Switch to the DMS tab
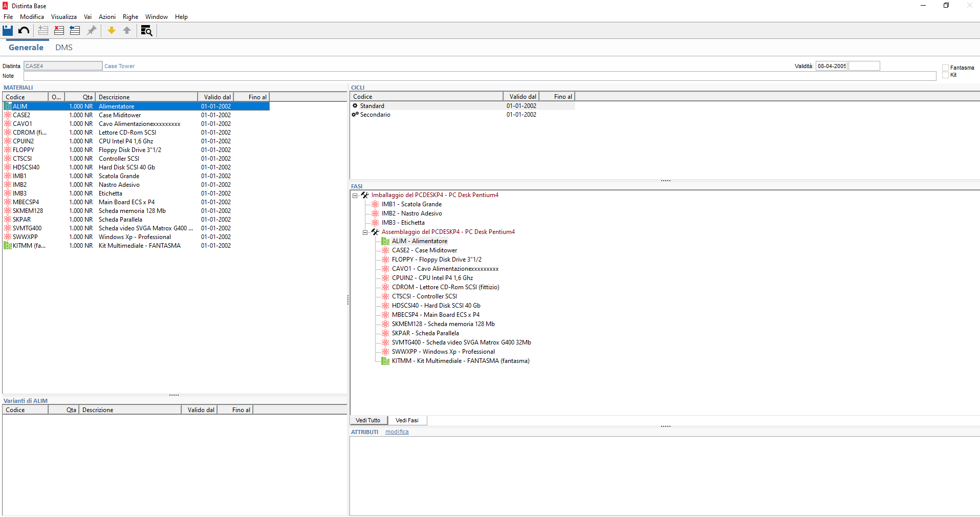Image resolution: width=980 pixels, height=517 pixels. click(64, 48)
